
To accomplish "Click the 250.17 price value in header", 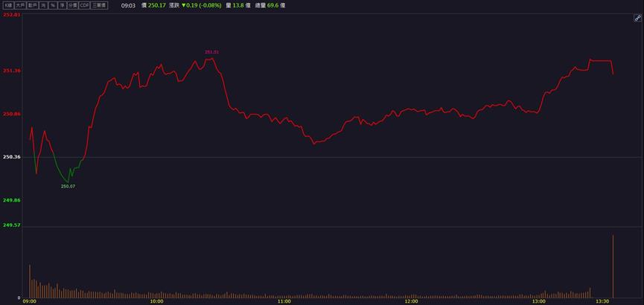I will point(157,5).
